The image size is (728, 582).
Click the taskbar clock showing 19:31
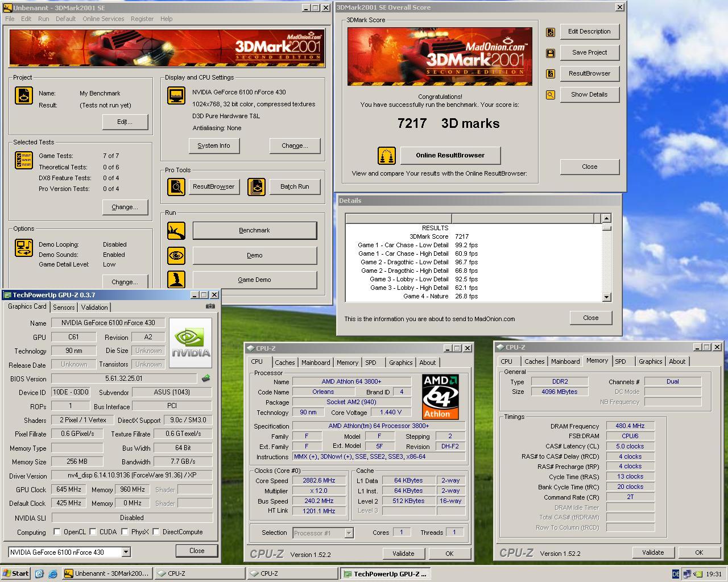pyautogui.click(x=713, y=574)
